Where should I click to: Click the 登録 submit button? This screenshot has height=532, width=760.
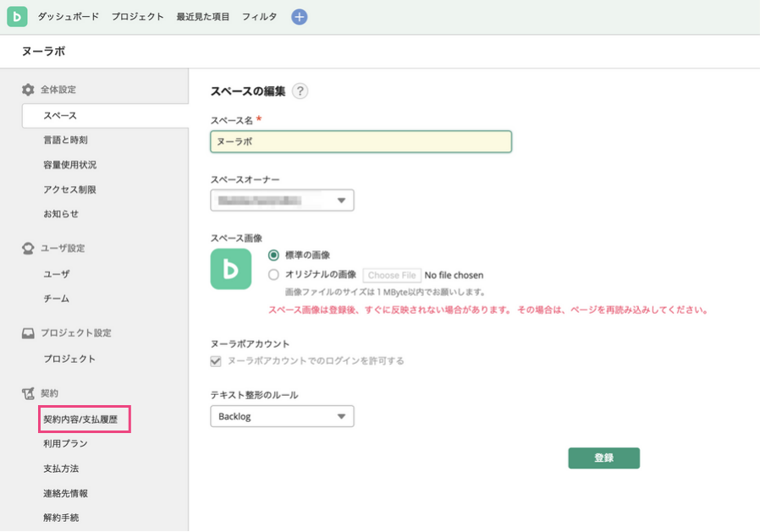click(x=604, y=458)
